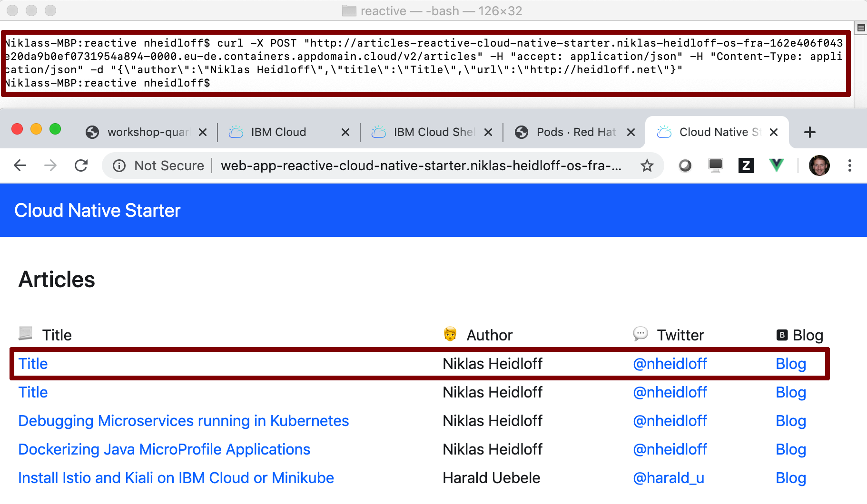Image resolution: width=867 pixels, height=504 pixels.
Task: Open Debugging Microservices running in Kubernetes
Action: 184,421
